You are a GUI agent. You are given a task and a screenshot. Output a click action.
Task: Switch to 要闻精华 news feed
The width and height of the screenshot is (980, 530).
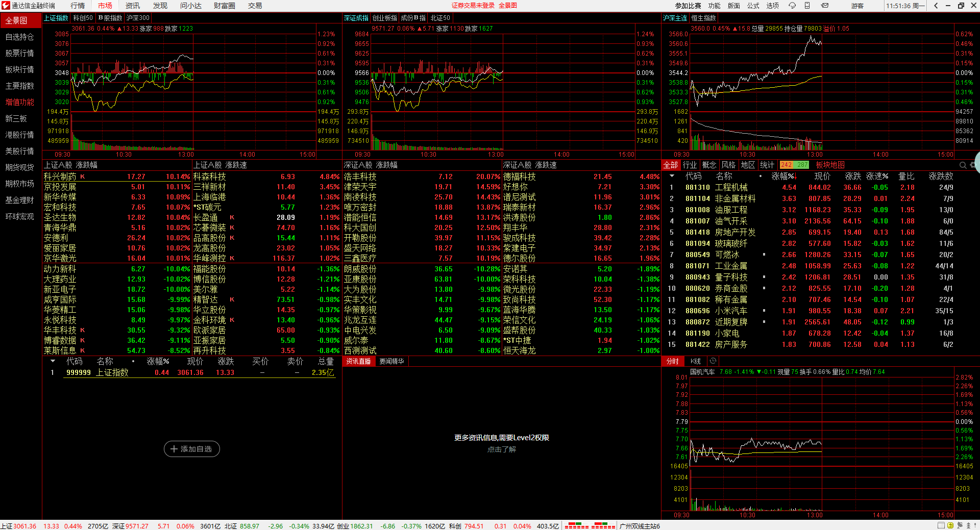pyautogui.click(x=391, y=361)
